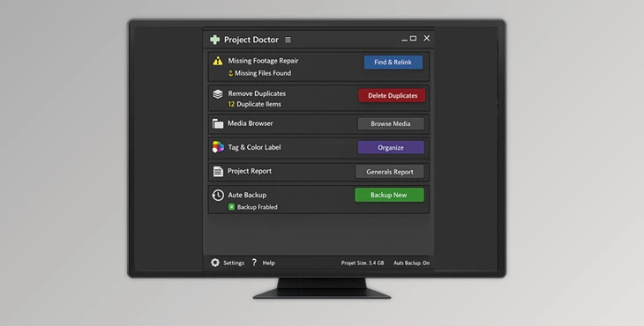Click the Media Browser label
Viewport: 644px width, 326px height.
[x=251, y=123]
